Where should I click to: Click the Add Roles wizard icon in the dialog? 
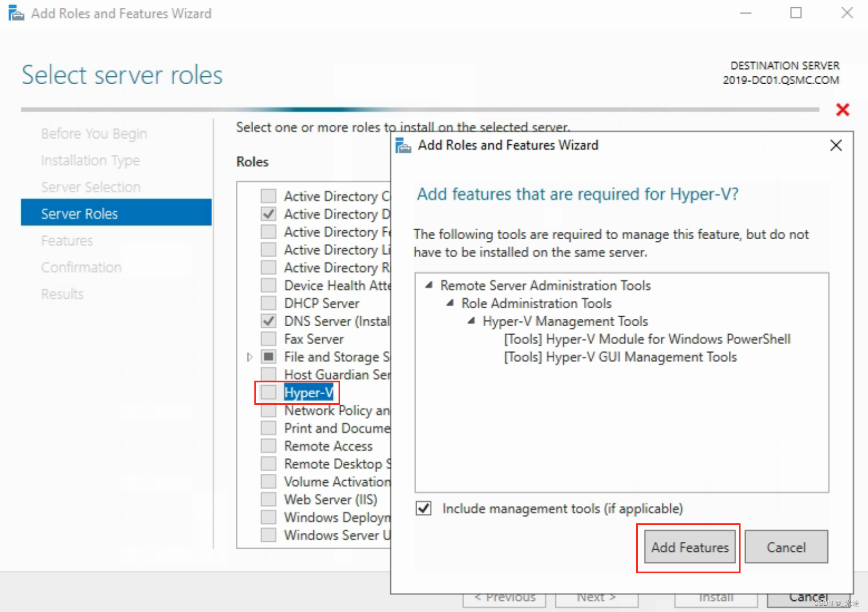click(402, 145)
